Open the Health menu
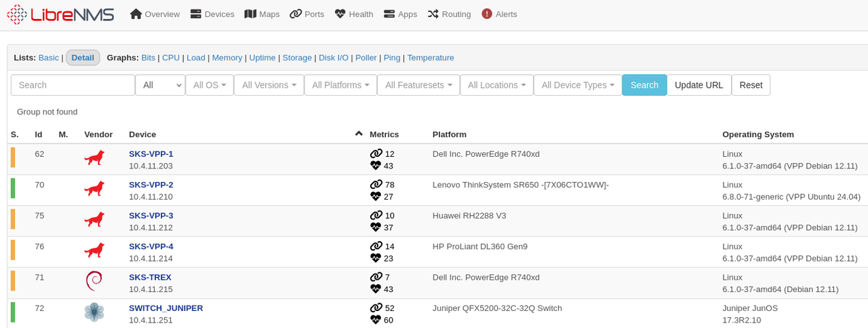Screen dimensions: 868x328 [x=354, y=14]
